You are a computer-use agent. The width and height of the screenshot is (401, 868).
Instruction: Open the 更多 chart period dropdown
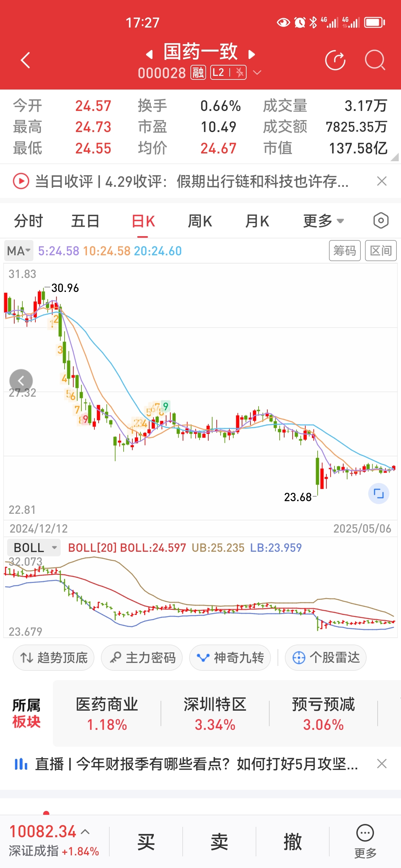323,221
